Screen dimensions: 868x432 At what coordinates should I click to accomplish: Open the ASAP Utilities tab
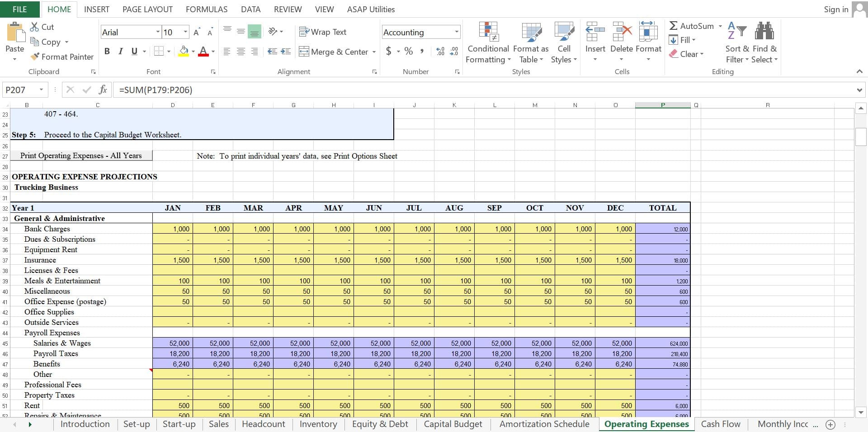[x=371, y=9]
